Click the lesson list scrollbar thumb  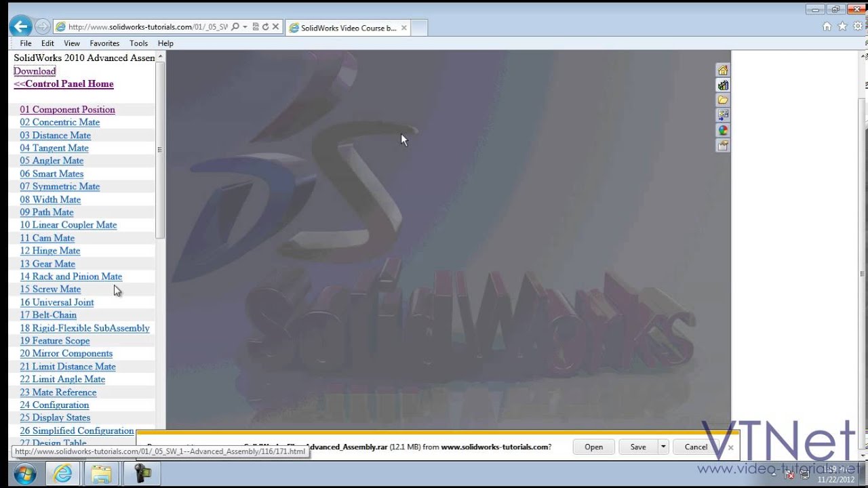click(x=160, y=150)
